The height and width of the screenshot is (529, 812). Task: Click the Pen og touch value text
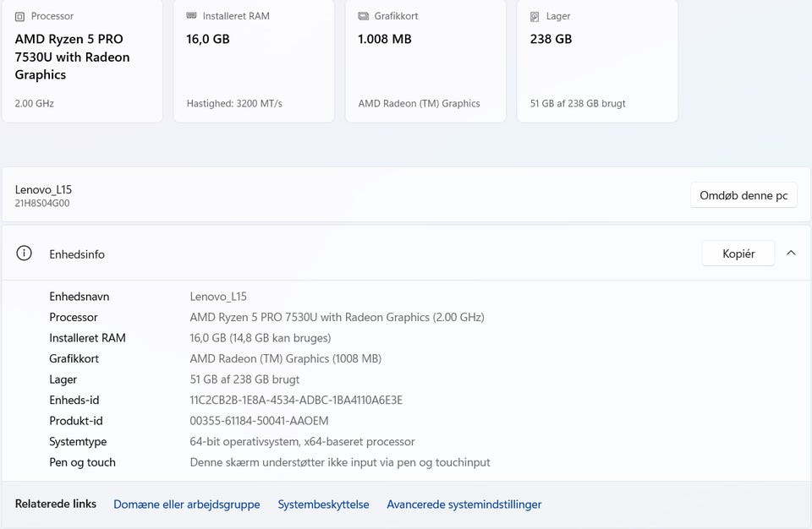pos(340,462)
